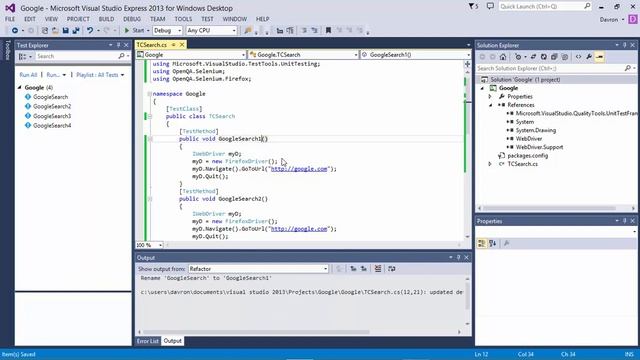Click the New Project toolbar icon
The width and height of the screenshot is (640, 360).
[44, 31]
